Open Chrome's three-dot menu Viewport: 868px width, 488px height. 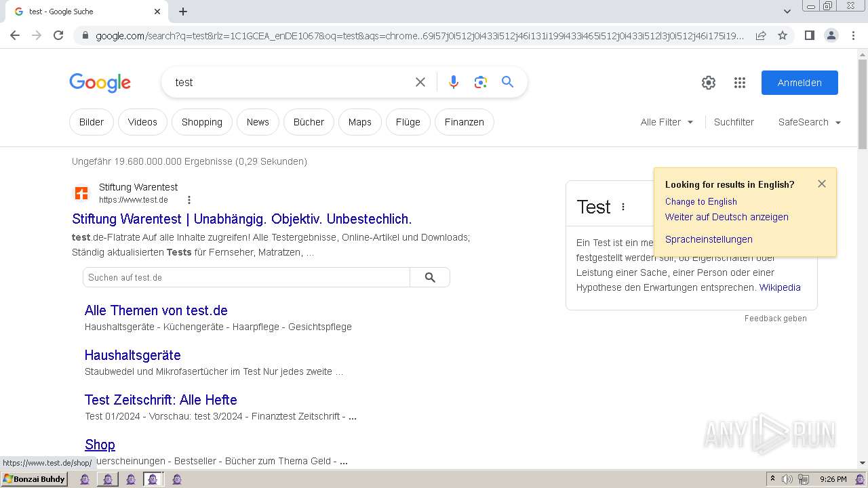(x=853, y=35)
